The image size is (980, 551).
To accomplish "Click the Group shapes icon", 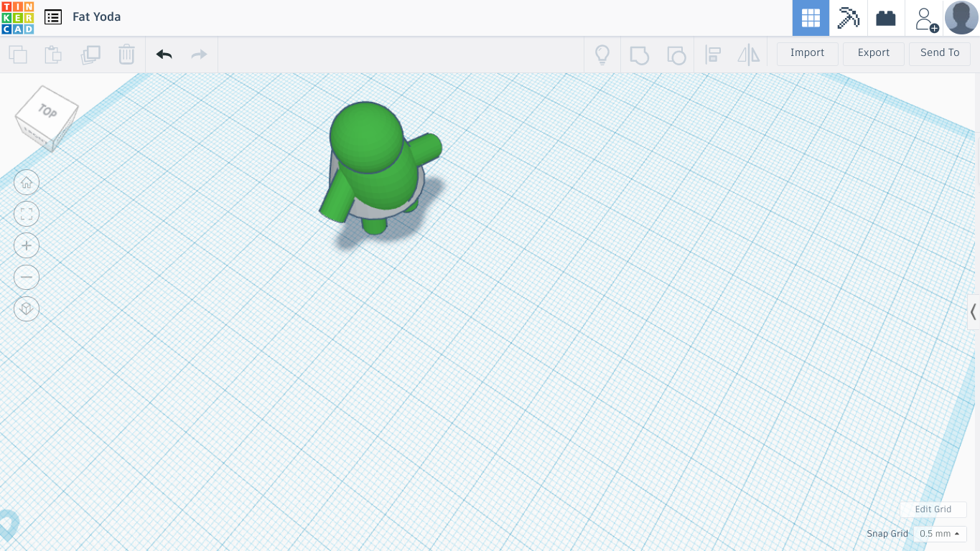I will point(639,55).
